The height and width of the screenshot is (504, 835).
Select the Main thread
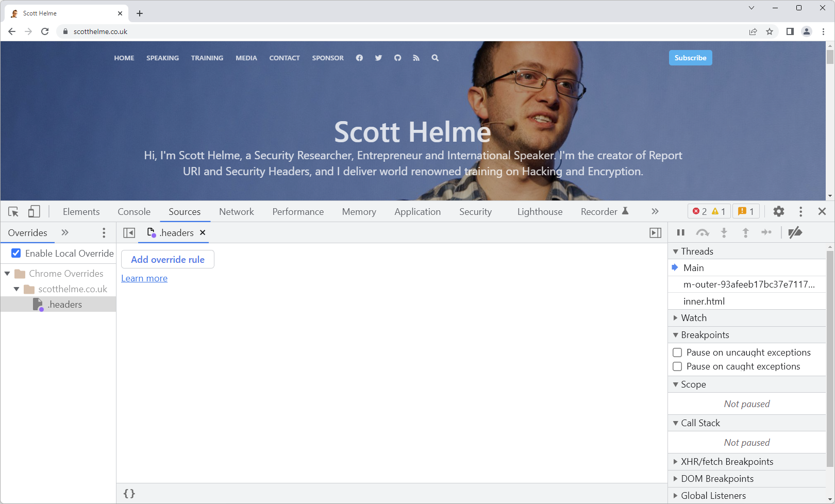point(747,268)
